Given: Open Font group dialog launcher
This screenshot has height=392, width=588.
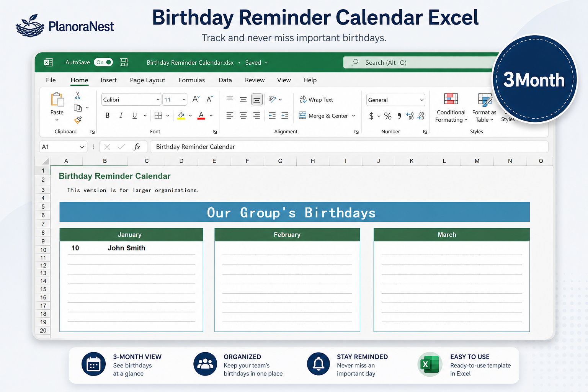Looking at the screenshot, I should pos(215,132).
